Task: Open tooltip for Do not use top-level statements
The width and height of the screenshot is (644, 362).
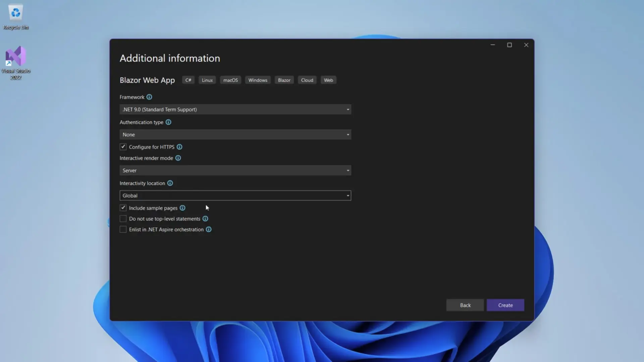Action: [x=205, y=219]
